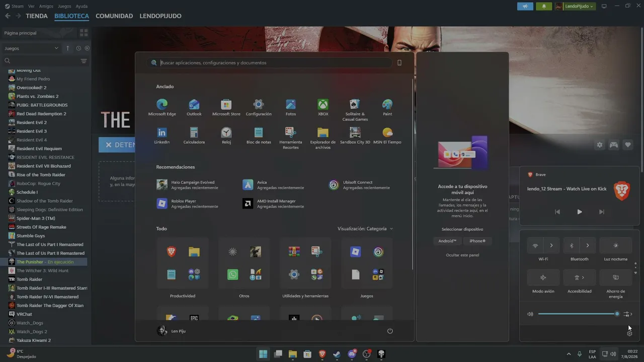Launch the recommended Roblox Player
Image resolution: width=644 pixels, height=362 pixels.
coord(187,204)
